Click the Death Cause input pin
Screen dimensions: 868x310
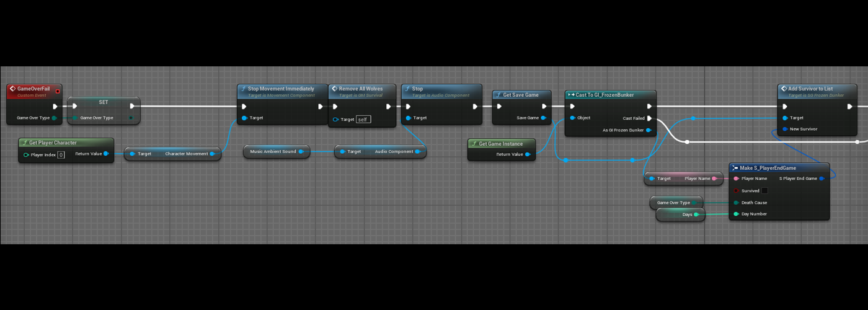[736, 203]
